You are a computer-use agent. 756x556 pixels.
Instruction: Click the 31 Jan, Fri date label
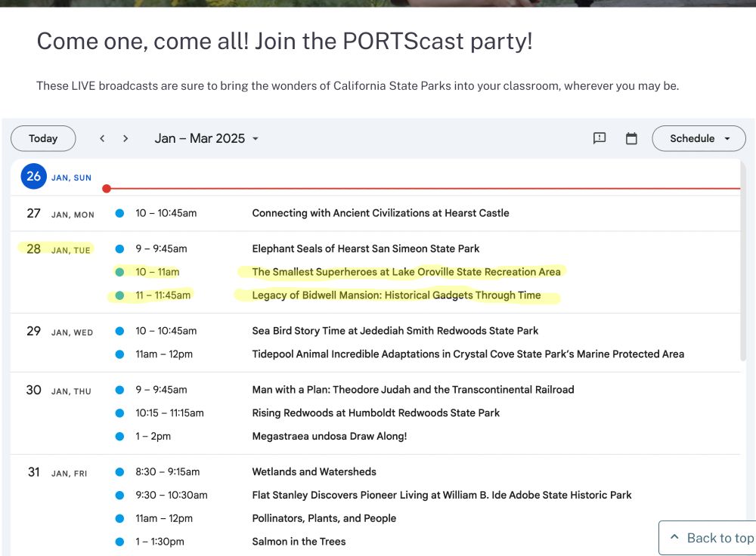[x=57, y=472]
